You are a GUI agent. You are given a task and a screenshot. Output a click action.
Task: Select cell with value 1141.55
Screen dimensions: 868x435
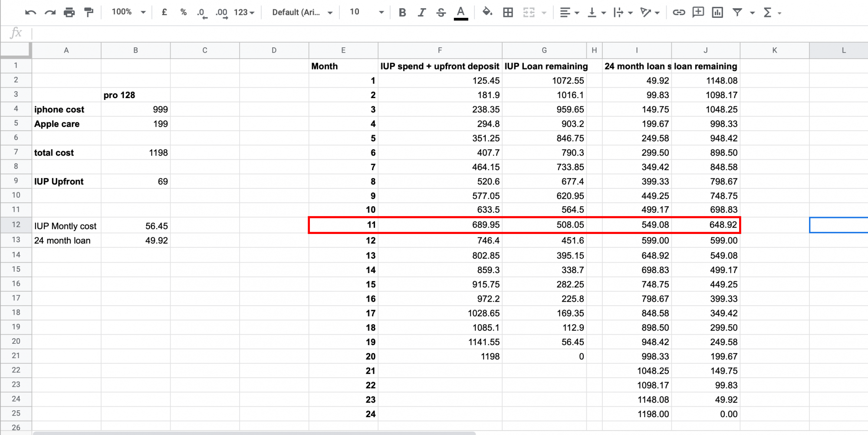pos(440,342)
